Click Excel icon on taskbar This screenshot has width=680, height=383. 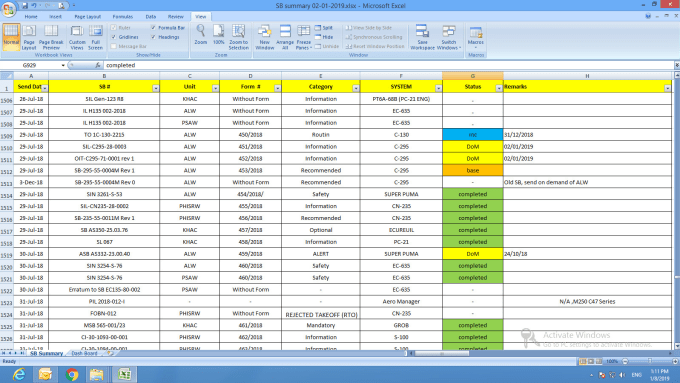pos(124,374)
